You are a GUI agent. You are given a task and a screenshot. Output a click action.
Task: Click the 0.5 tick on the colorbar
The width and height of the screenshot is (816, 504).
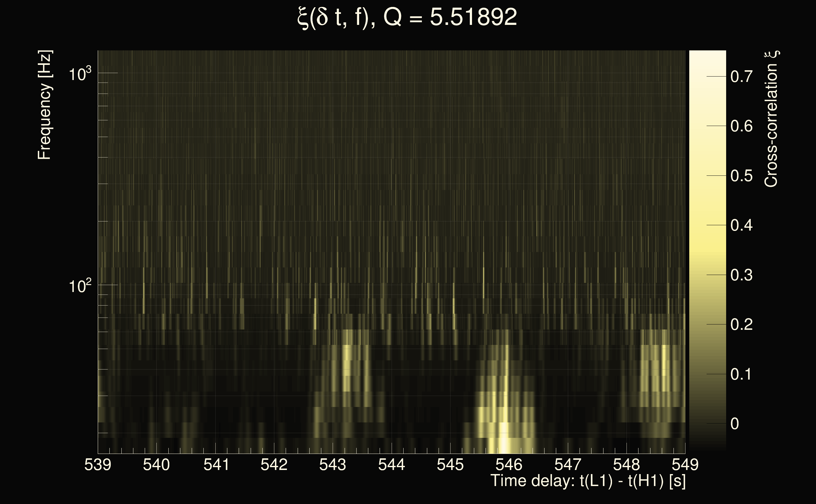(x=741, y=176)
